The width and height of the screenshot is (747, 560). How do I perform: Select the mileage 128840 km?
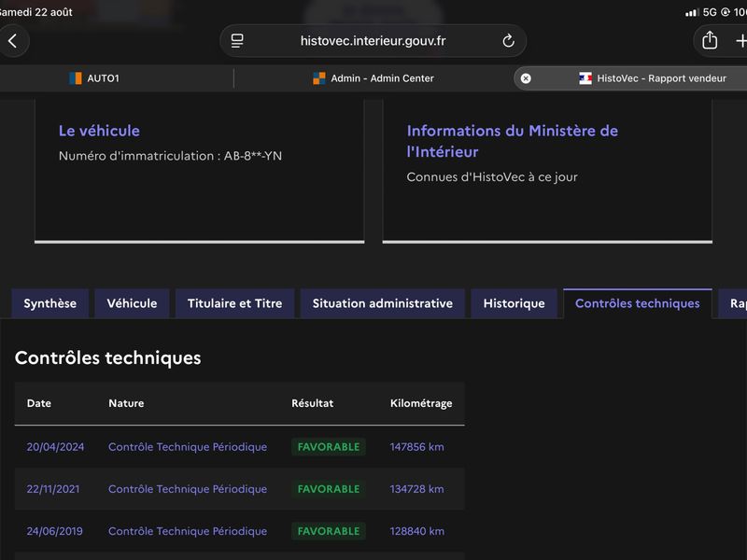pyautogui.click(x=416, y=531)
